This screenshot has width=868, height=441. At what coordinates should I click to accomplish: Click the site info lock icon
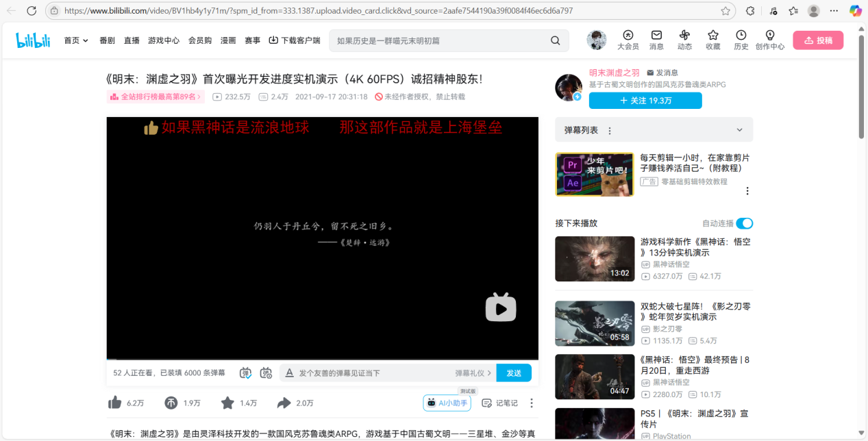click(55, 11)
